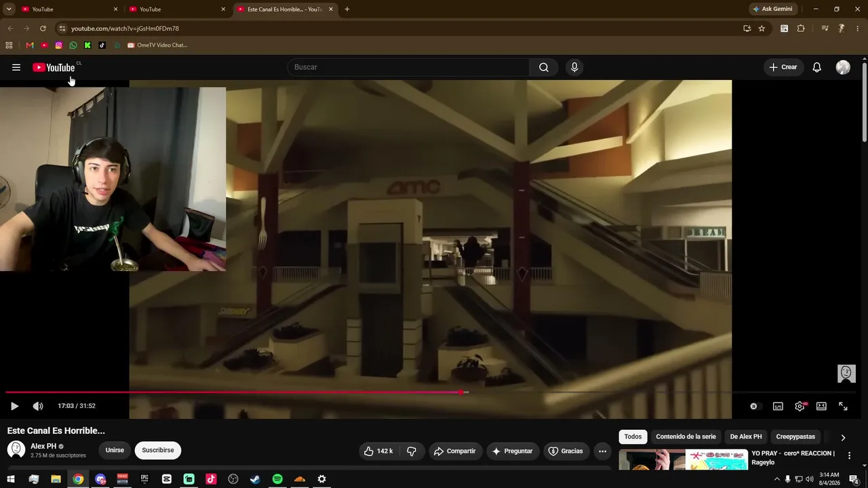Install app icon in address bar

[747, 28]
